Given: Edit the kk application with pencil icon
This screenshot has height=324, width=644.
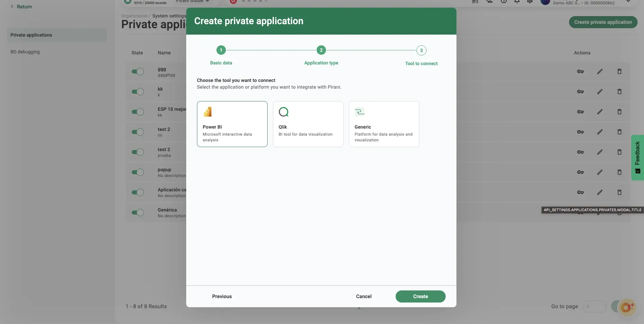Looking at the screenshot, I should [x=600, y=92].
